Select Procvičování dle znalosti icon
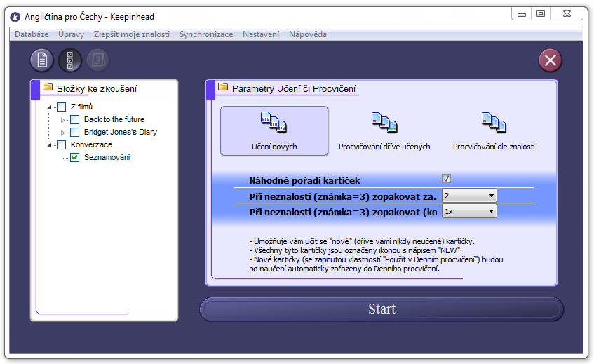594x364 pixels. [x=494, y=122]
